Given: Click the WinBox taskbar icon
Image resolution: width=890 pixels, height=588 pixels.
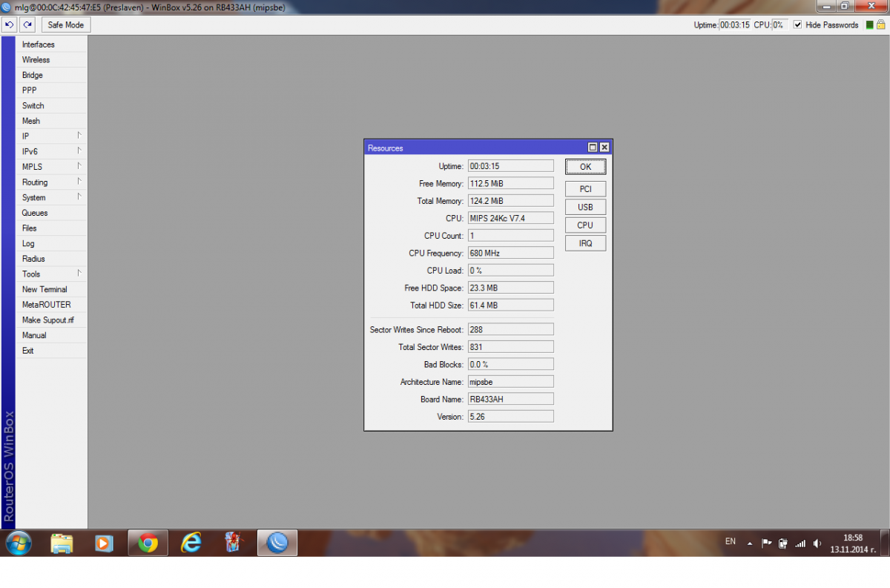Looking at the screenshot, I should point(277,544).
